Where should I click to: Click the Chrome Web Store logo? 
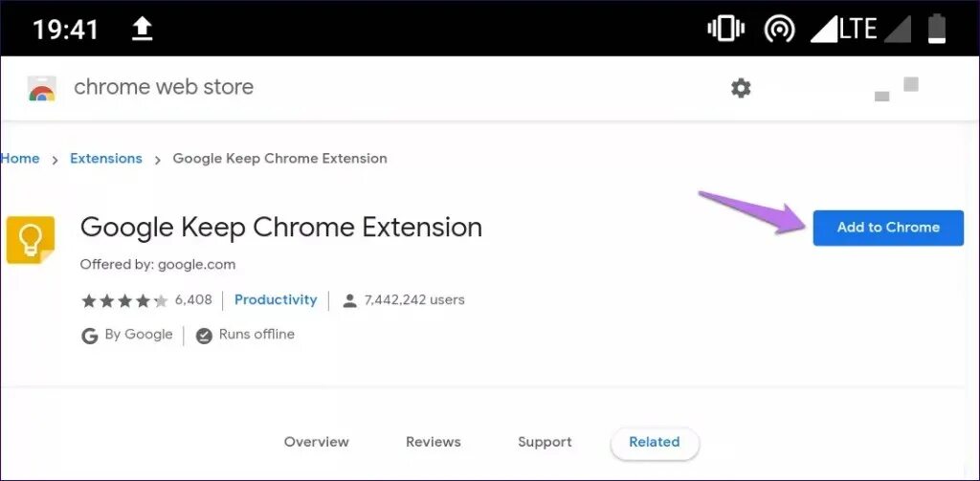pyautogui.click(x=42, y=88)
